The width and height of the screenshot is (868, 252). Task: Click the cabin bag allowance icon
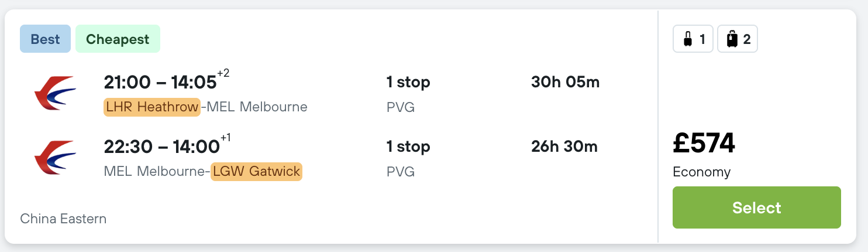pyautogui.click(x=693, y=40)
